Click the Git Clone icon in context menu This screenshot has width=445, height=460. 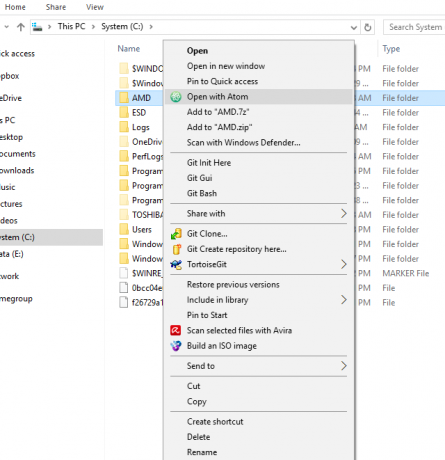(176, 234)
